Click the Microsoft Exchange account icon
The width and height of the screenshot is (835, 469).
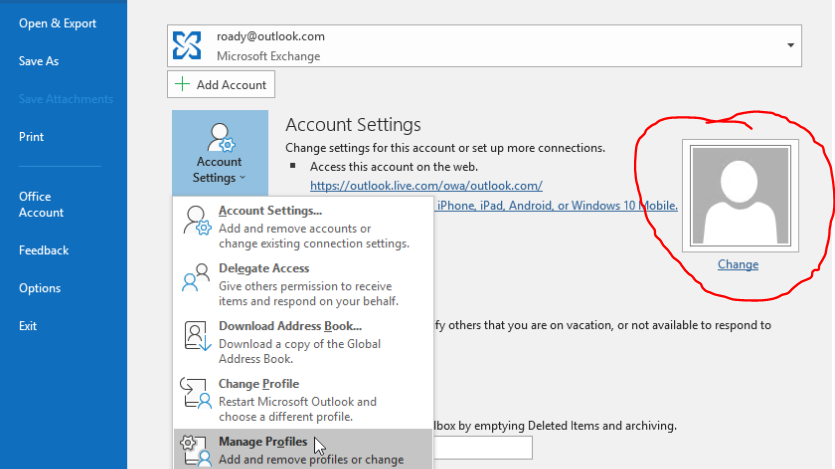(x=187, y=46)
